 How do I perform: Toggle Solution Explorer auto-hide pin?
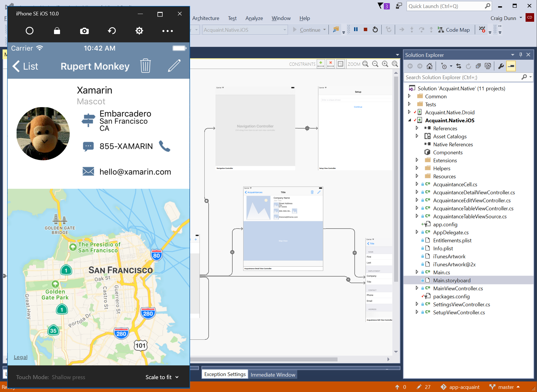tap(520, 55)
